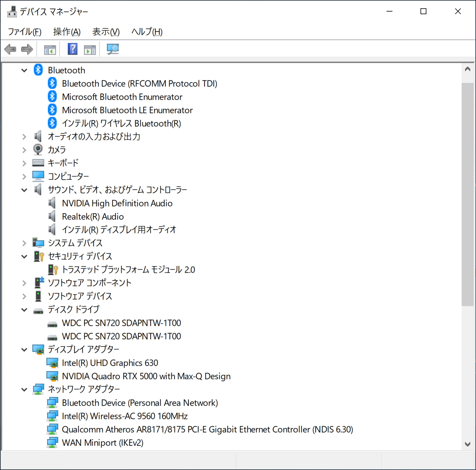Select Intel(R) Wireless-AC 9560 160MHz adapter
The image size is (476, 470).
click(x=124, y=416)
